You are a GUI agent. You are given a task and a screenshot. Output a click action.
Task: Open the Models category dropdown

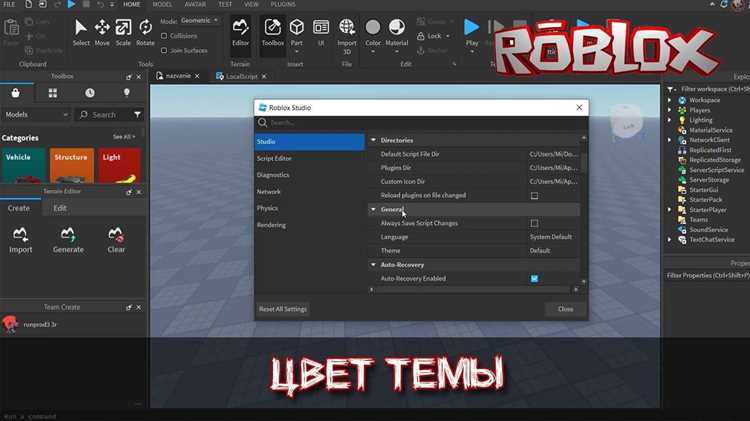pyautogui.click(x=36, y=115)
